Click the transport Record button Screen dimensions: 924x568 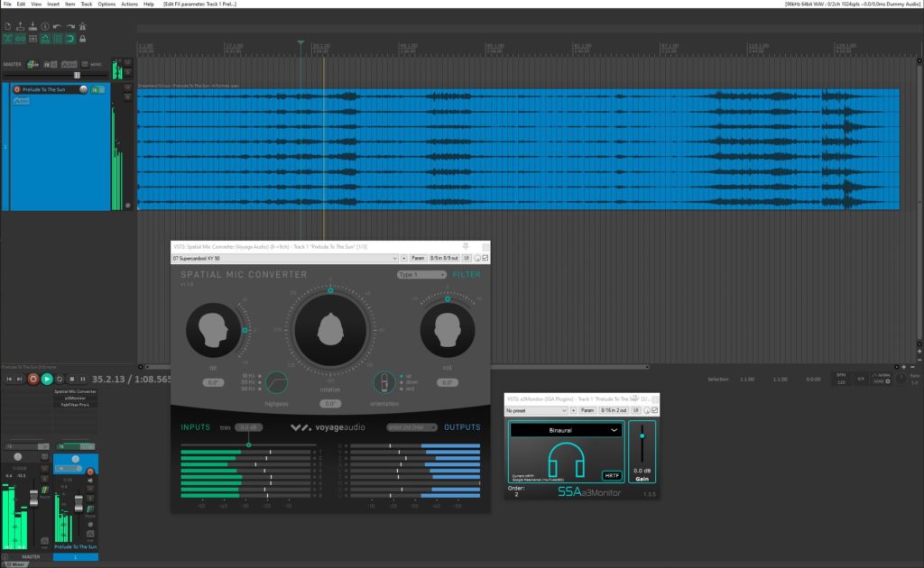pyautogui.click(x=33, y=379)
